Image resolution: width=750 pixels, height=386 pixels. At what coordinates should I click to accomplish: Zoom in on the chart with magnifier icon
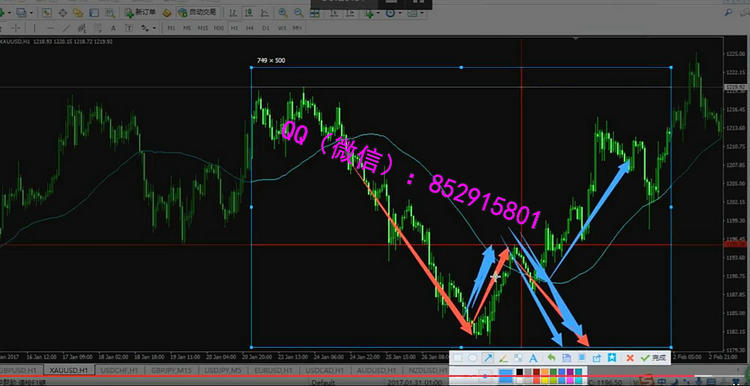point(283,13)
